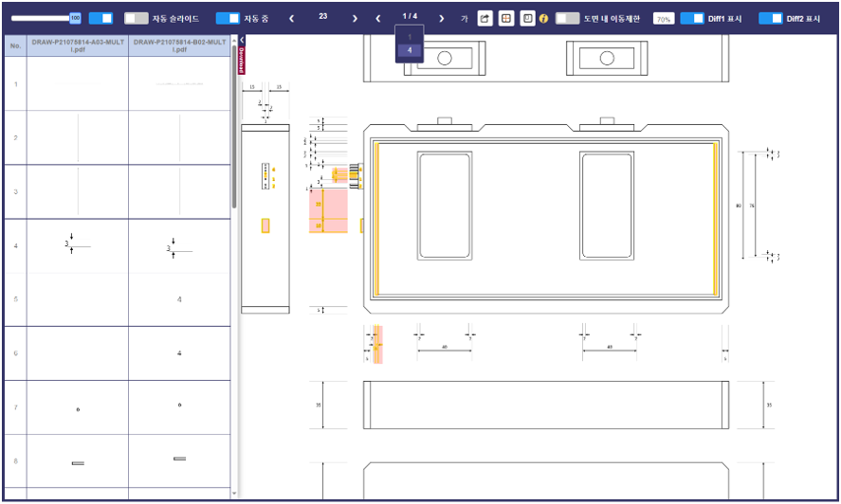This screenshot has height=504, width=841.
Task: Select page 1 in the page dropdown list
Action: tap(410, 37)
